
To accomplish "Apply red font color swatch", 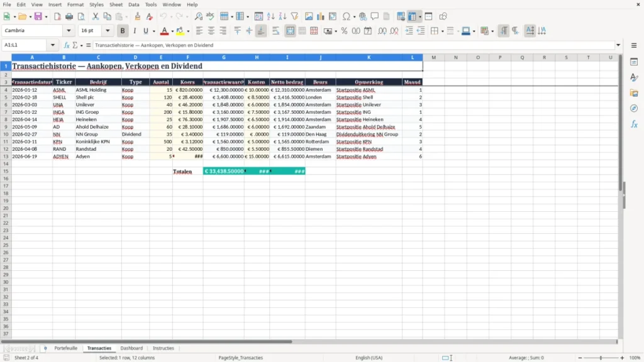I will tap(164, 31).
